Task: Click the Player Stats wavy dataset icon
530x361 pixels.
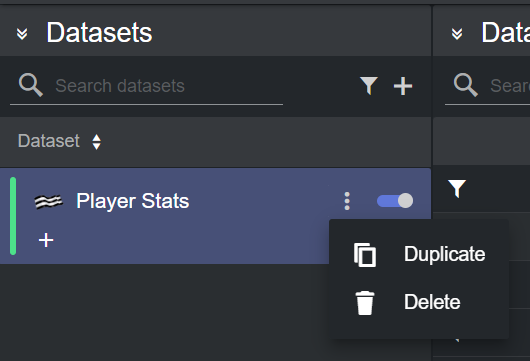Action: [49, 202]
